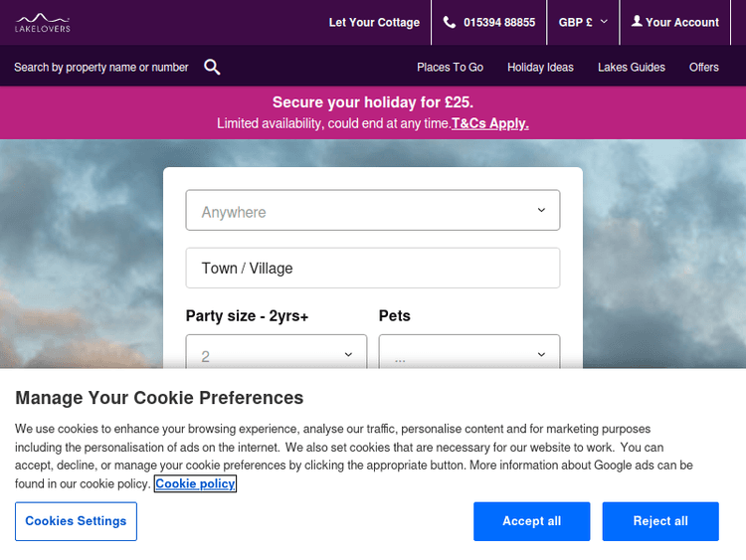Screen dimensions: 746x560
Task: Call link 01539488855 in header
Action: (498, 22)
